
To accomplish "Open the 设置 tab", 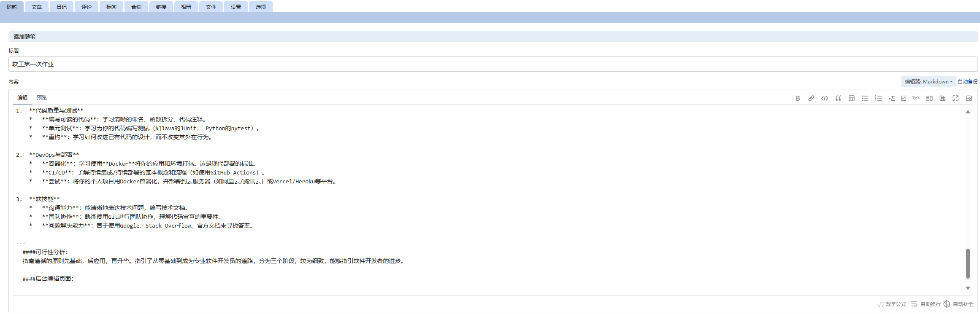I will 236,7.
